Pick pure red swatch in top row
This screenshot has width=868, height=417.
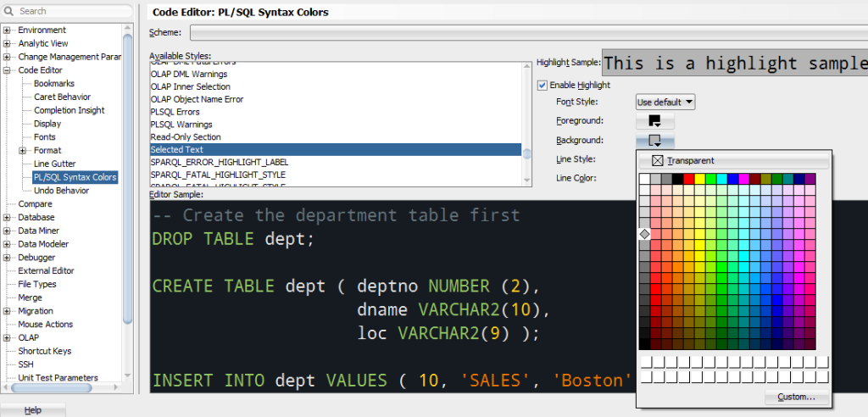[x=688, y=179]
